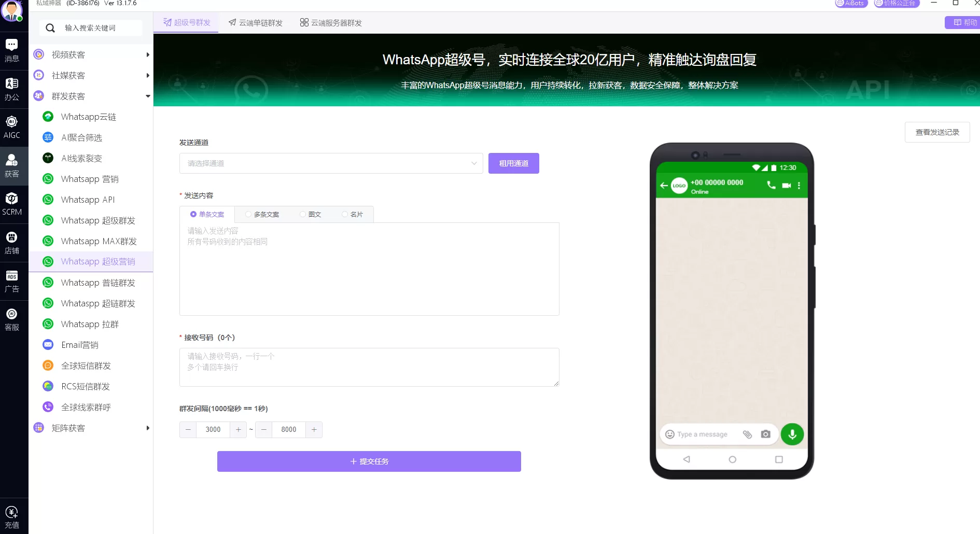The height and width of the screenshot is (534, 980).
Task: Collapse the 群发获客 menu group
Action: pyautogui.click(x=91, y=96)
